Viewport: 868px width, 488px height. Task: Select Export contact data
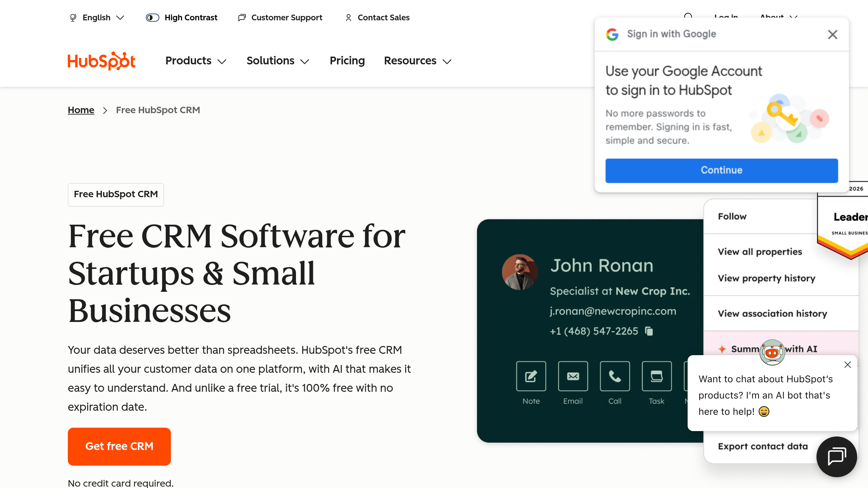pos(763,446)
